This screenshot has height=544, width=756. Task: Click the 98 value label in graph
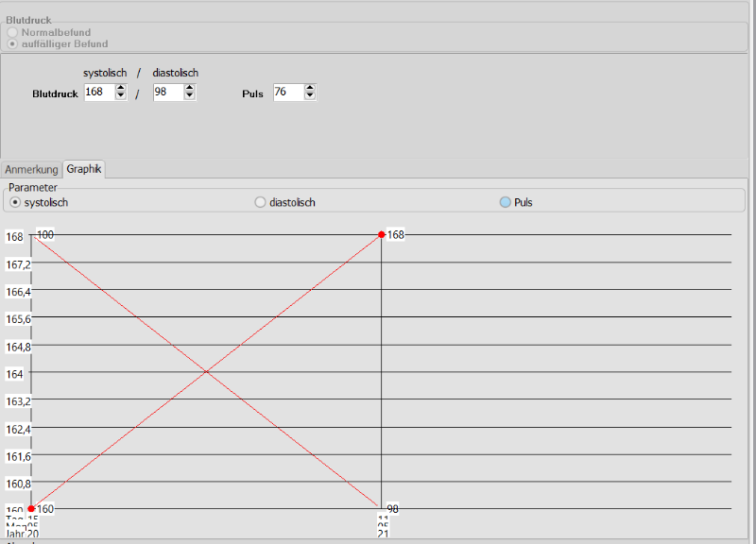click(392, 508)
